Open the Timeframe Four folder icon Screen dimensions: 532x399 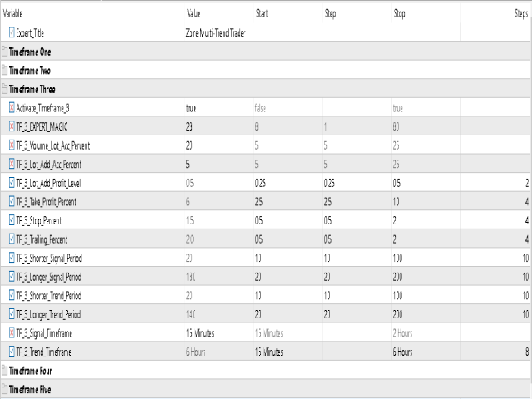[4, 371]
